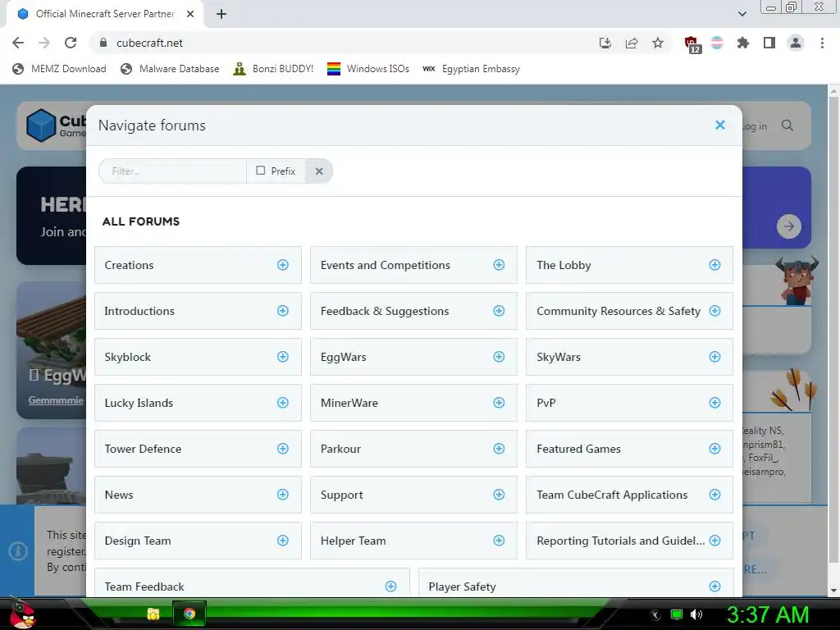Screen dimensions: 840x630
Task: Click plus icon beside Lucky Islands
Action: pos(283,403)
